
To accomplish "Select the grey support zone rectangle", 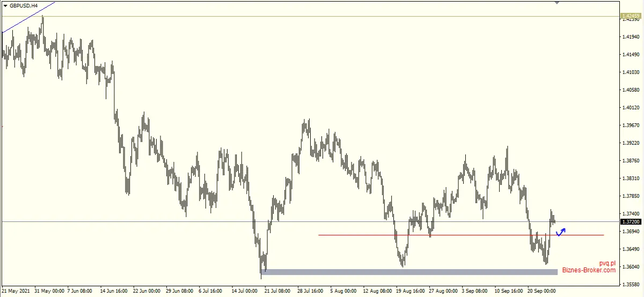I will tap(411, 272).
